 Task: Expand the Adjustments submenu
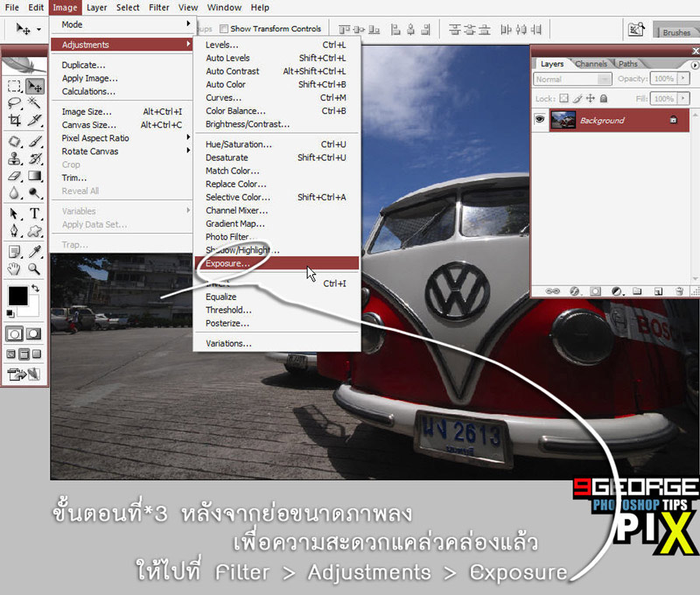pos(122,45)
